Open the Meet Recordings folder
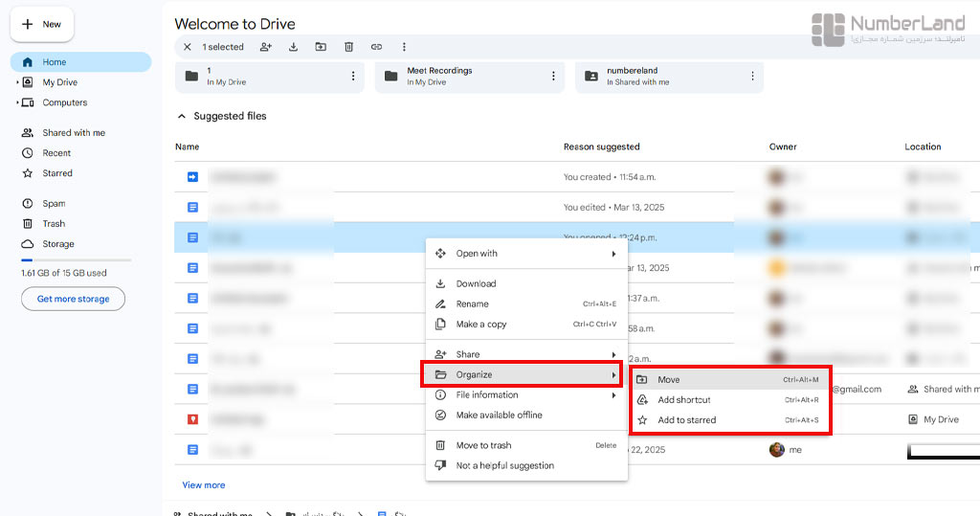Screen dimensions: 980x516 click(x=469, y=77)
